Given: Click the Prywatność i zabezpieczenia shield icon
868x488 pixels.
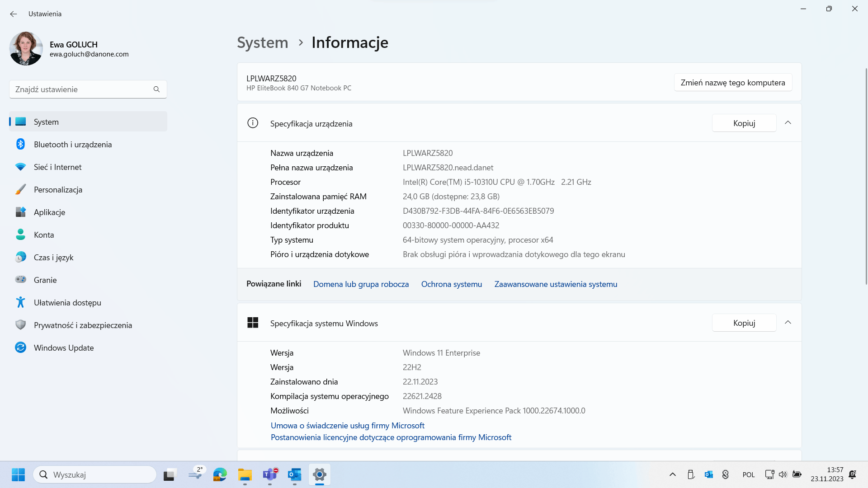Looking at the screenshot, I should (20, 325).
